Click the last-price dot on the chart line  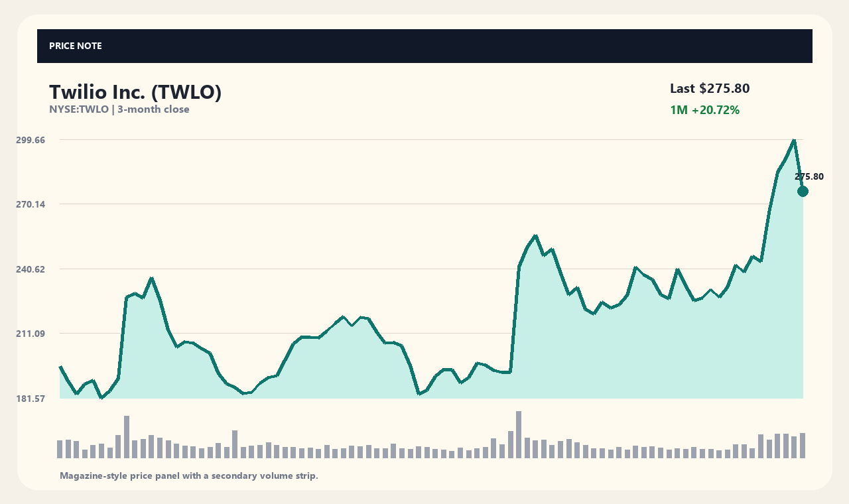(x=803, y=192)
